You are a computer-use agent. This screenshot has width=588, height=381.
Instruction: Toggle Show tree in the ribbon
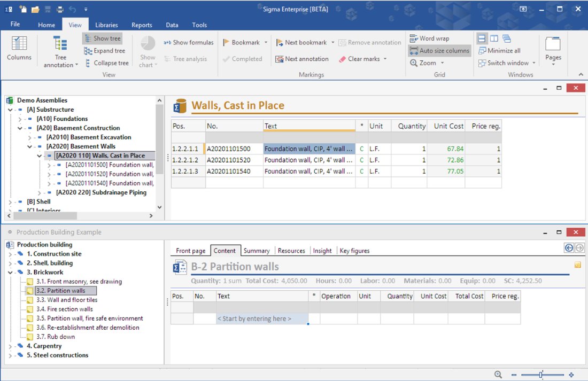(x=103, y=38)
